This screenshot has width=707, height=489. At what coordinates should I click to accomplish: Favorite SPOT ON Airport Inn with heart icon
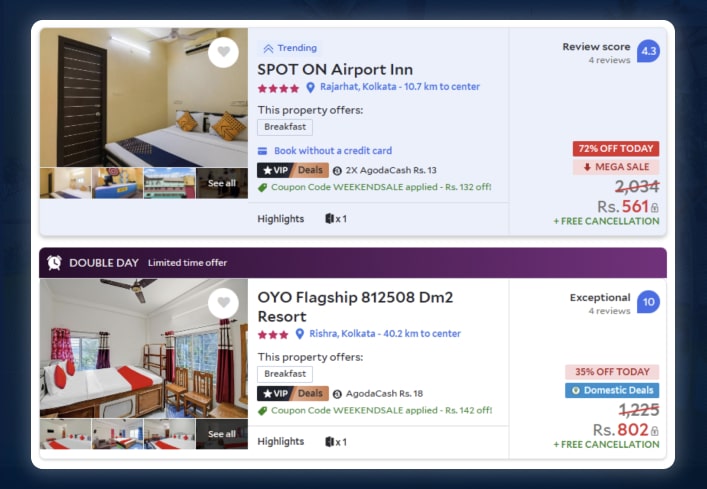(x=223, y=52)
